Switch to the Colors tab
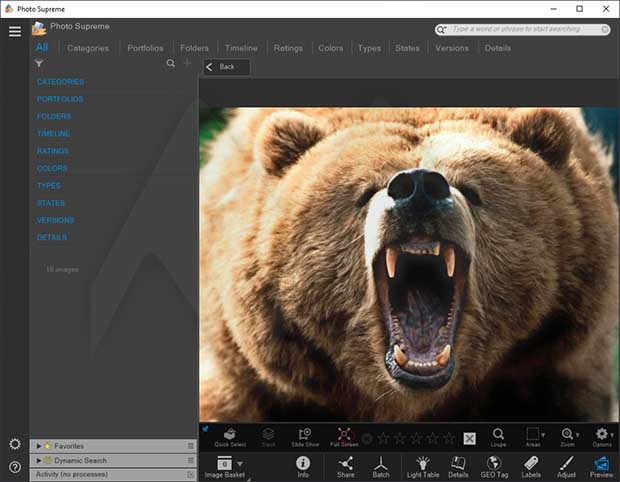 click(331, 48)
